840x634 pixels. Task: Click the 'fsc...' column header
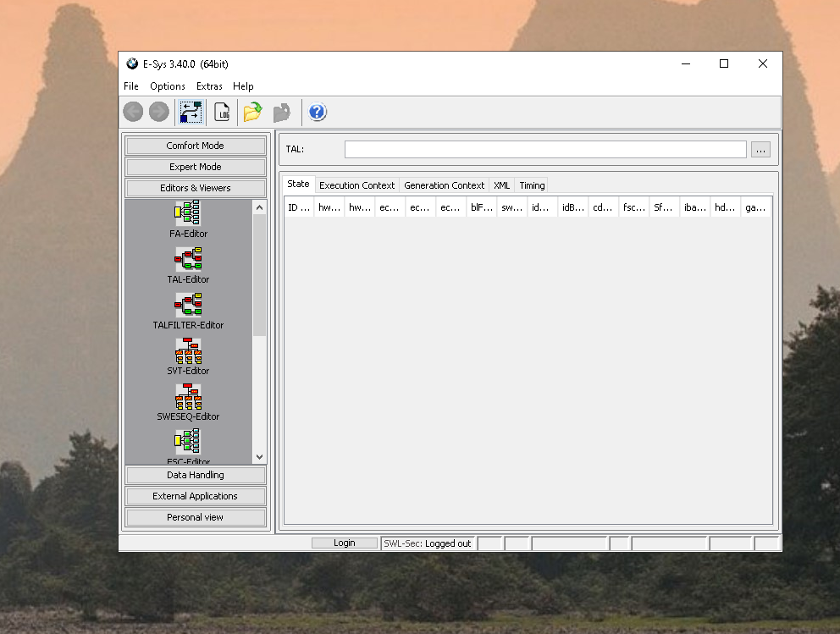point(634,207)
